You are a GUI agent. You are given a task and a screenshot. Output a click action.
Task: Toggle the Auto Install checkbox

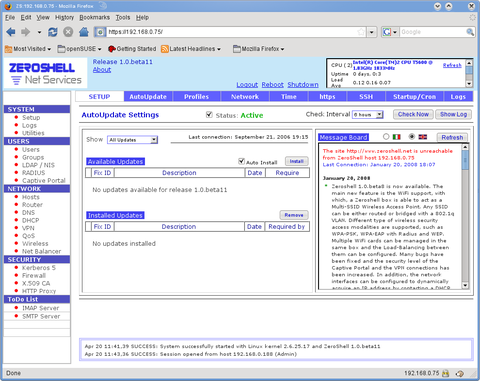[242, 161]
